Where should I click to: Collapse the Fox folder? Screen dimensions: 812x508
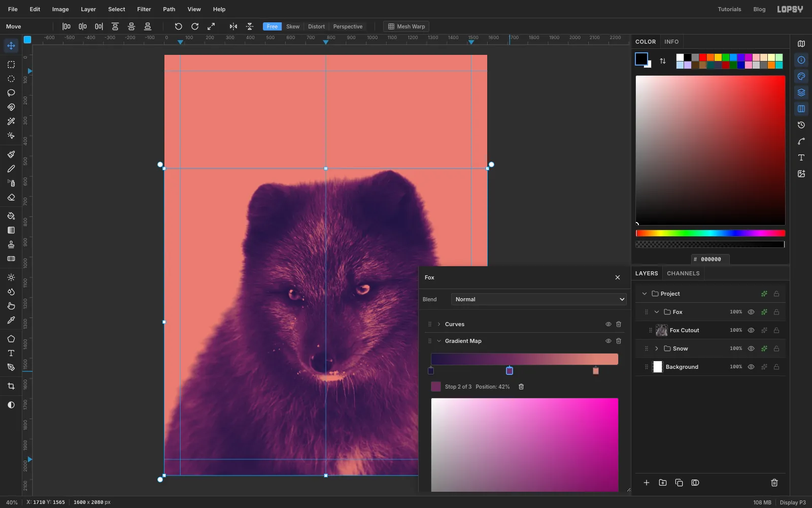657,312
